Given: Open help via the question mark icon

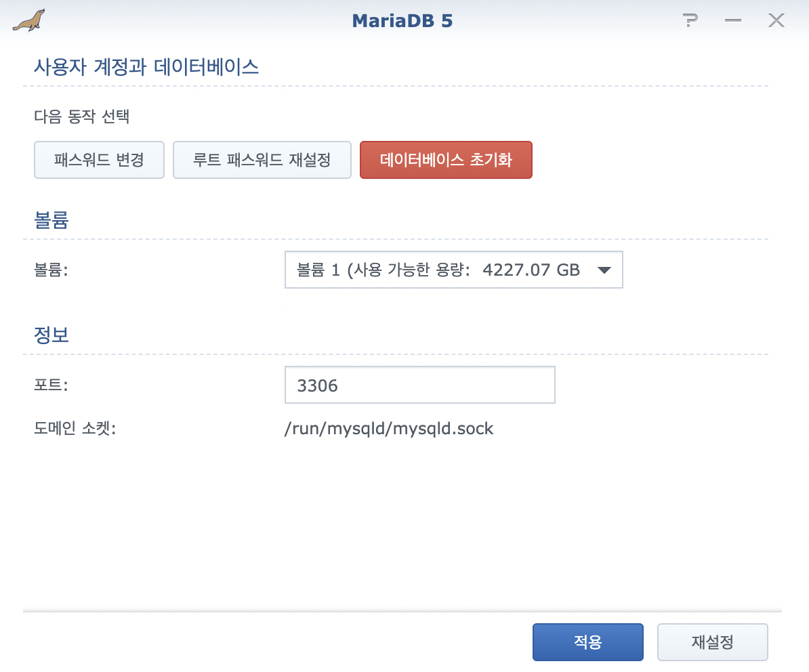Looking at the screenshot, I should [690, 20].
